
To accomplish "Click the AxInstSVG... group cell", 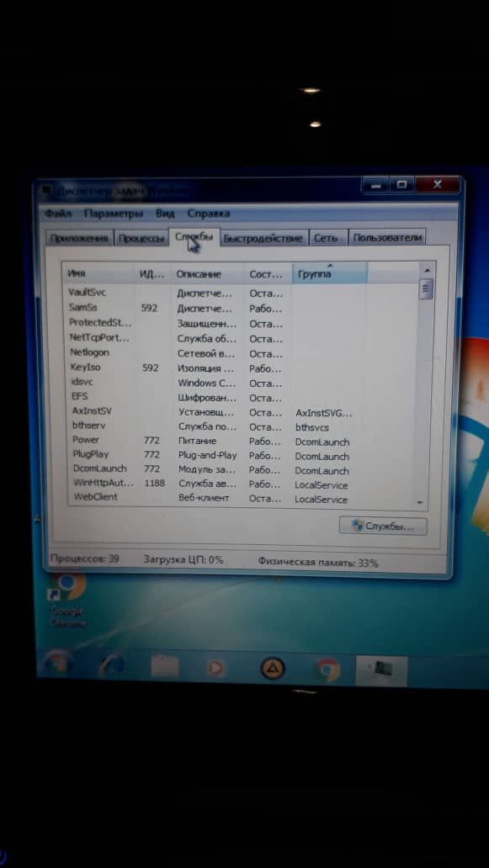I will point(324,413).
